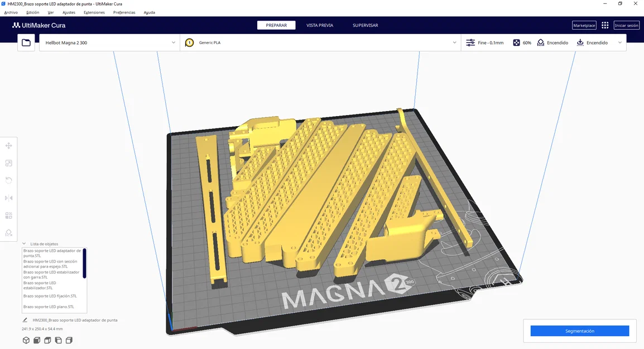Select the Support Blocker tool
Viewport: 644px width, 349px height.
8,233
